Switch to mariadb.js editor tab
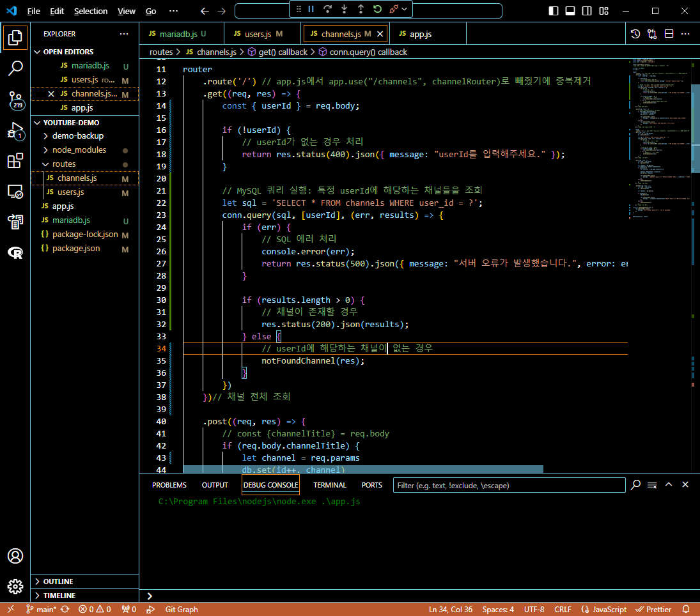The width and height of the screenshot is (700, 616). coord(182,34)
